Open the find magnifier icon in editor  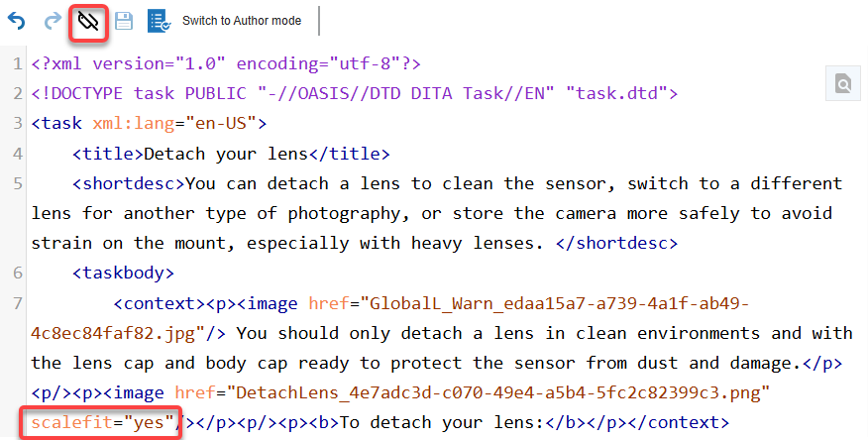coord(843,85)
